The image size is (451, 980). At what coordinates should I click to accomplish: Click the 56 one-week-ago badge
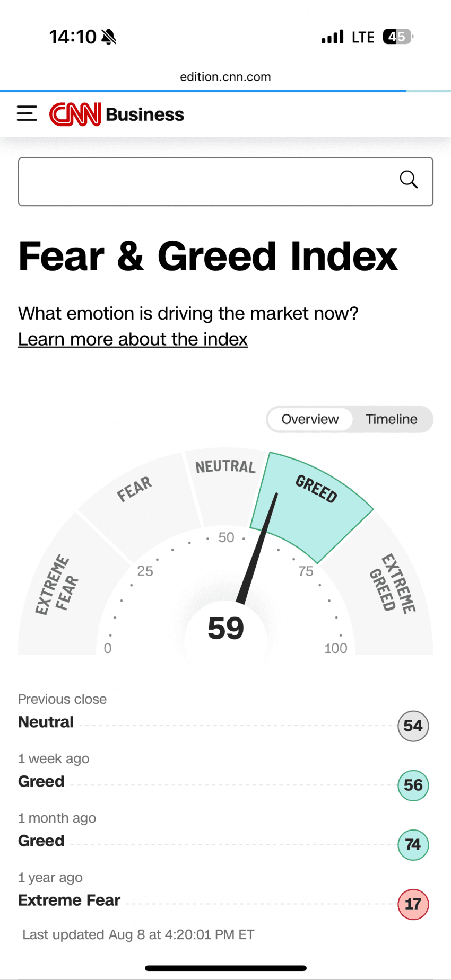[x=413, y=785]
